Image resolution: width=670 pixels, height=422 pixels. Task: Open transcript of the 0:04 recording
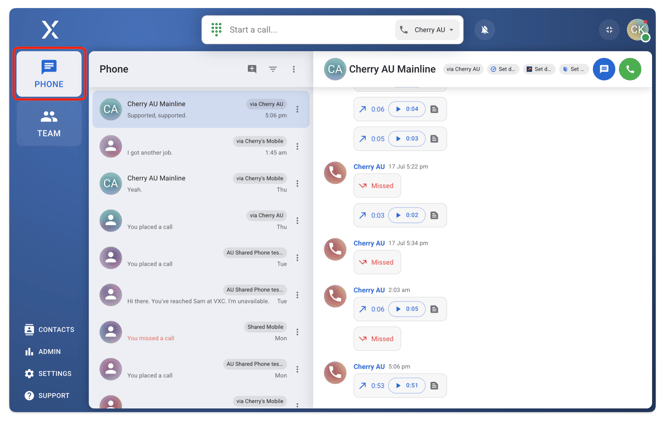(434, 109)
